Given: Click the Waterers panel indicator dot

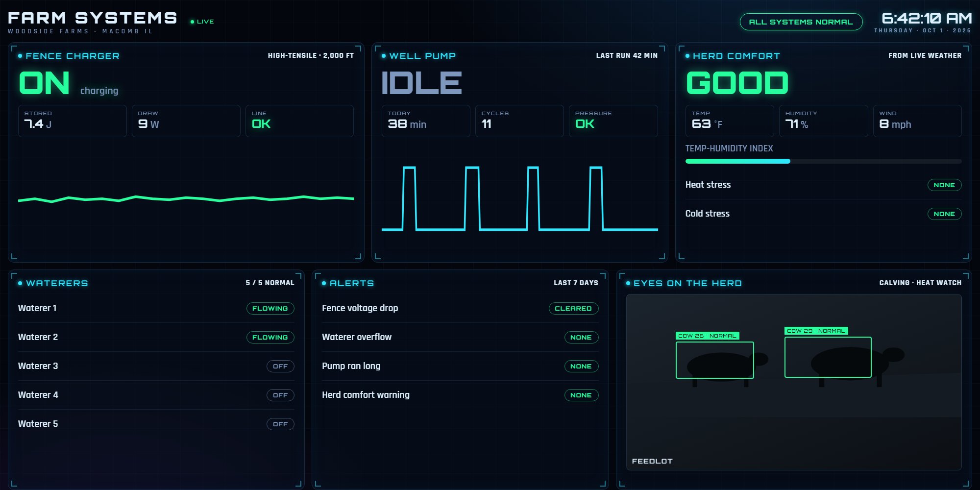Looking at the screenshot, I should click(x=20, y=283).
